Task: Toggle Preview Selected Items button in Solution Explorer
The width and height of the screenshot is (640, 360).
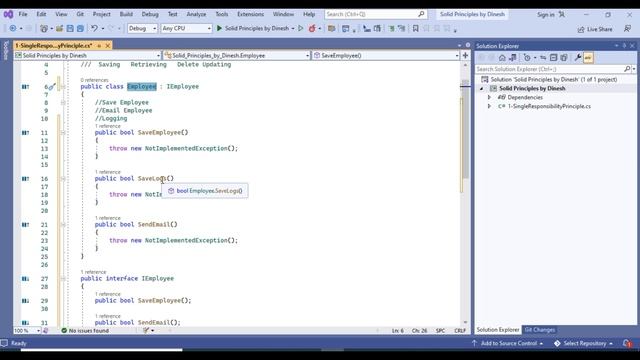Action: [588, 58]
